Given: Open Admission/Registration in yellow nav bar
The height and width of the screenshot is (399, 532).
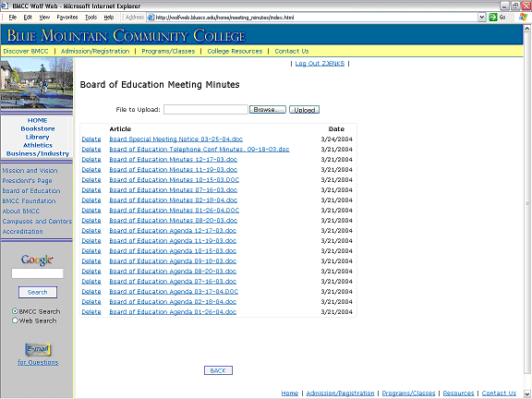Looking at the screenshot, I should tap(95, 51).
